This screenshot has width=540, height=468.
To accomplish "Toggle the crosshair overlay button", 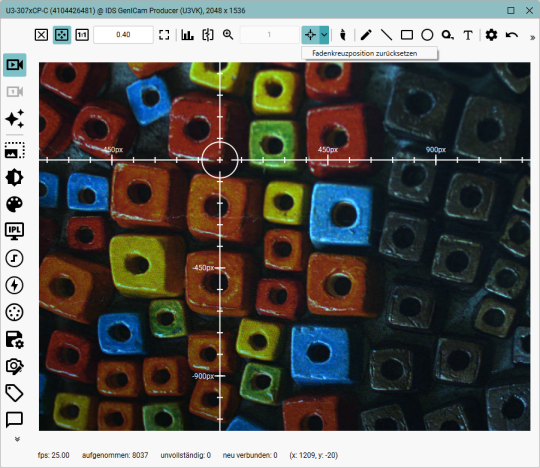I will click(x=310, y=35).
